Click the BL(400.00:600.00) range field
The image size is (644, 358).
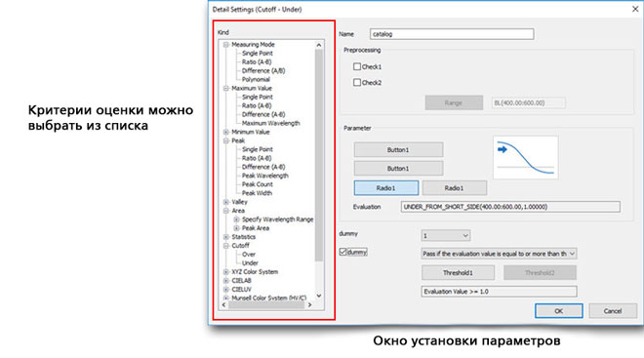(529, 102)
